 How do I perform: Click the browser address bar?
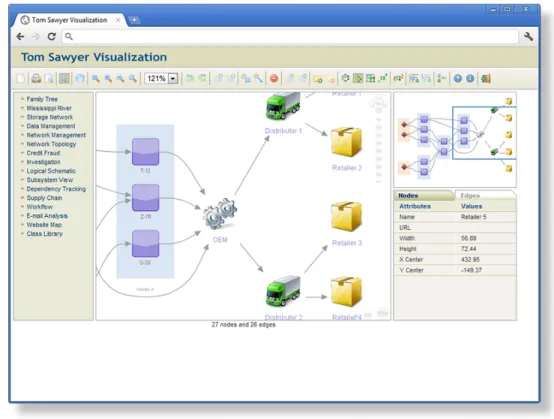click(x=290, y=36)
